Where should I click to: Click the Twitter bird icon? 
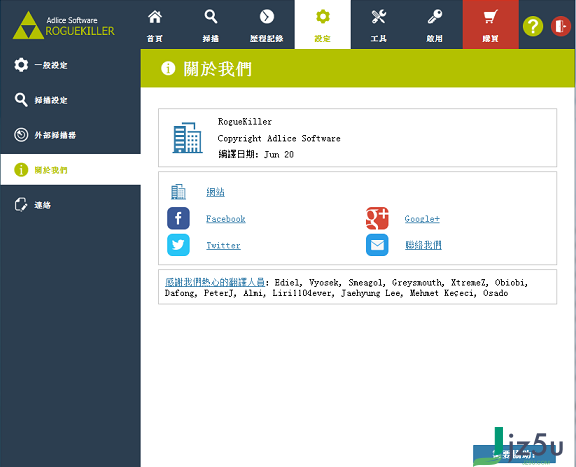click(x=179, y=245)
